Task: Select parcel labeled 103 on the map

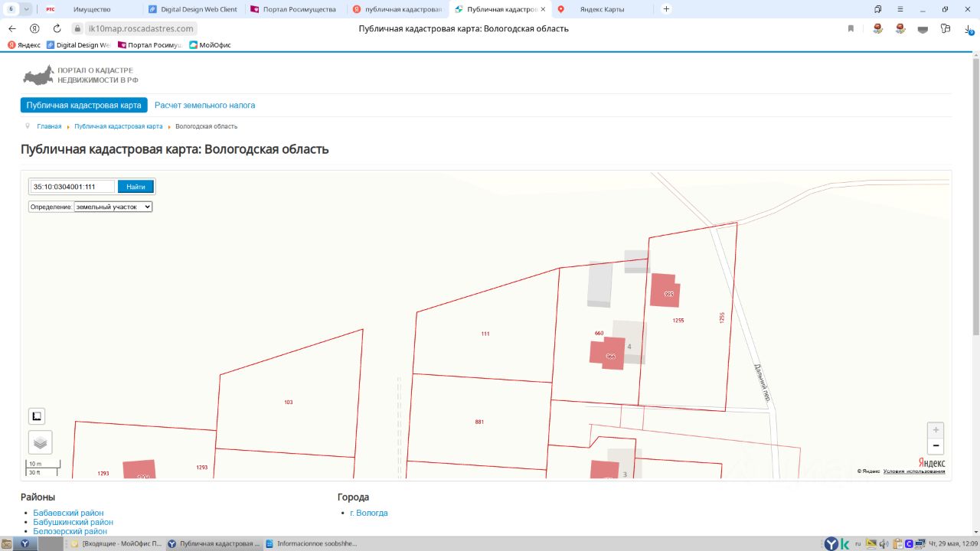Action: (x=288, y=402)
